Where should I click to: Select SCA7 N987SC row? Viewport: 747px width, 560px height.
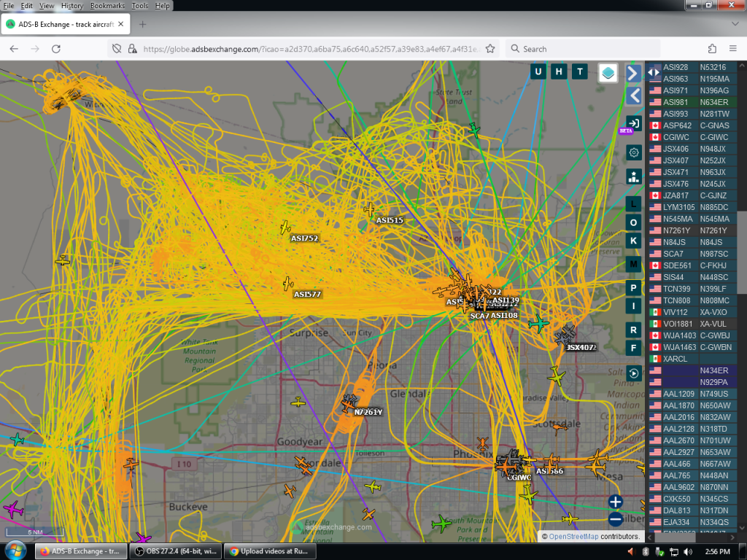693,254
